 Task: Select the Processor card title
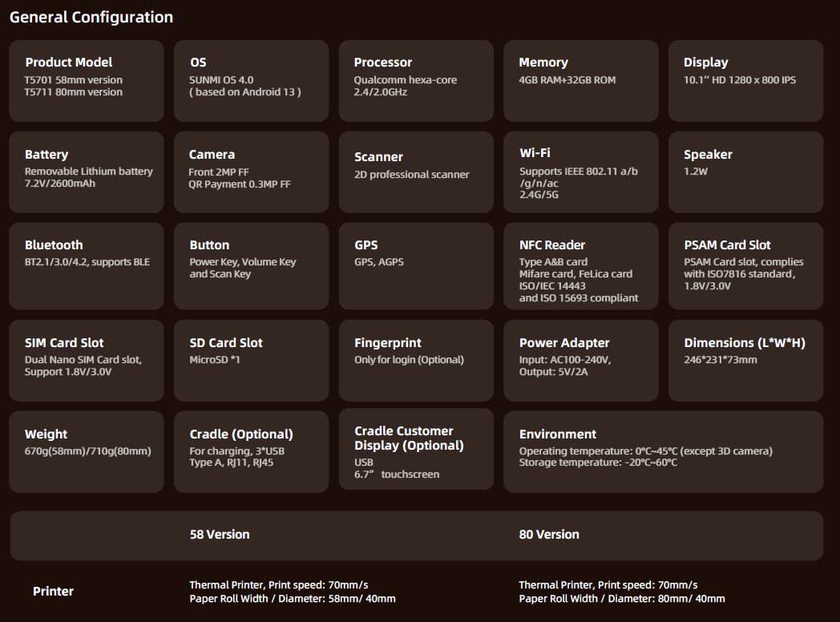click(383, 63)
